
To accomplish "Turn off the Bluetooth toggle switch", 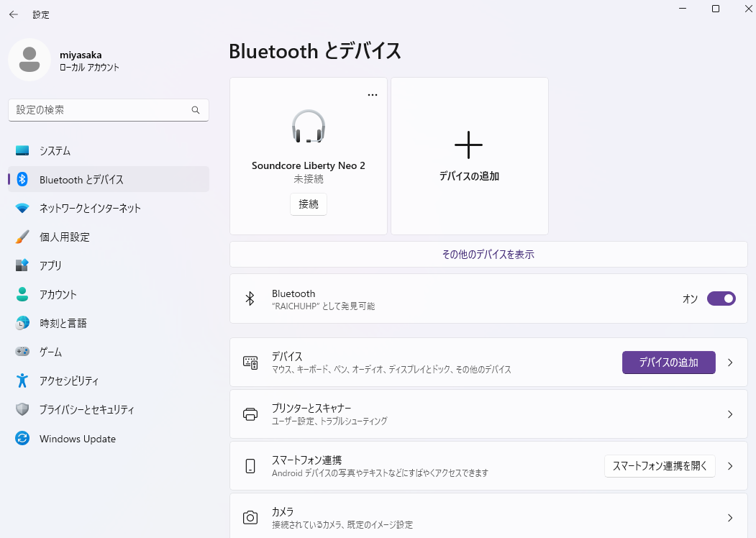I will [x=721, y=298].
